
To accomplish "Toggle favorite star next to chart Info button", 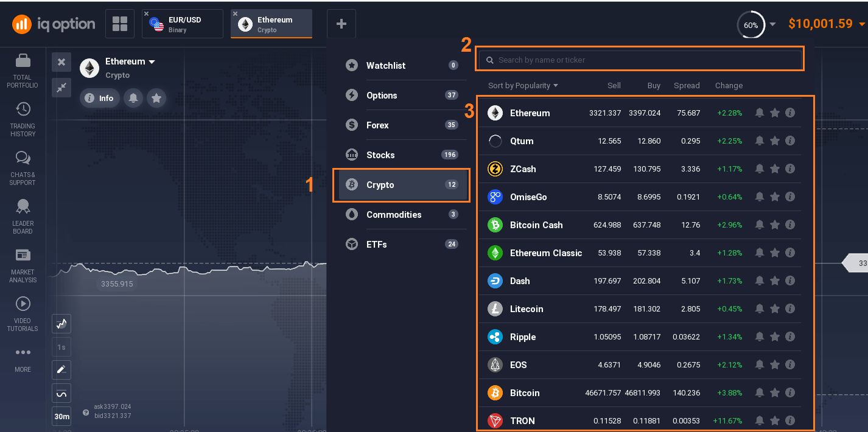I will point(156,98).
